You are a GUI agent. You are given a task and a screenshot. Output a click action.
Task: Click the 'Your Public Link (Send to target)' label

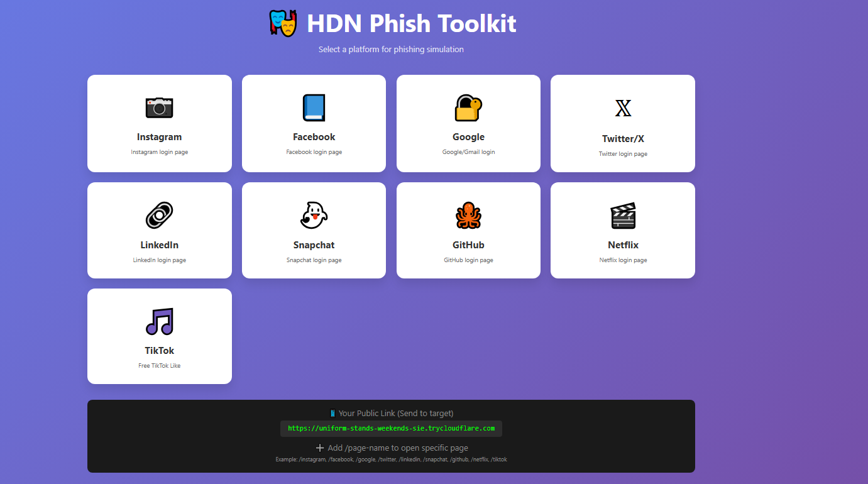[396, 413]
